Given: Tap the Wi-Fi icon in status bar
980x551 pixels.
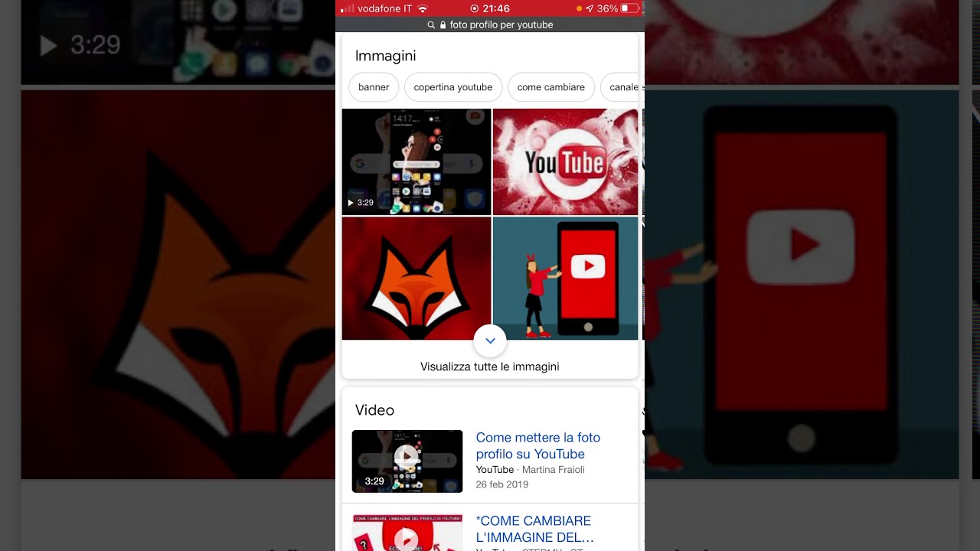Looking at the screenshot, I should [x=423, y=8].
